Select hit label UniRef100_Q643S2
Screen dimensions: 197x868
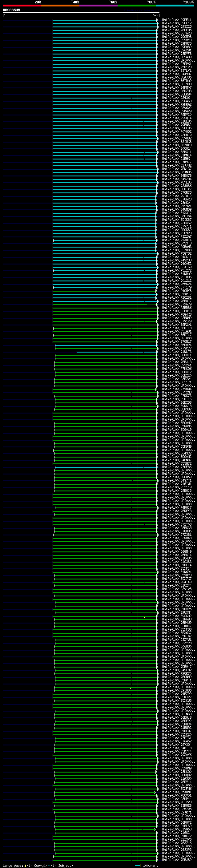pos(176,454)
